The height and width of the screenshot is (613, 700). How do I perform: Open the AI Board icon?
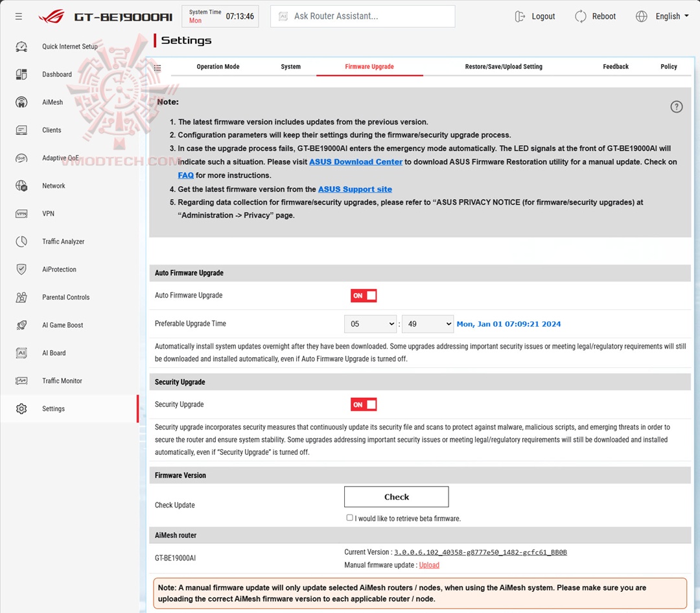pyautogui.click(x=21, y=353)
